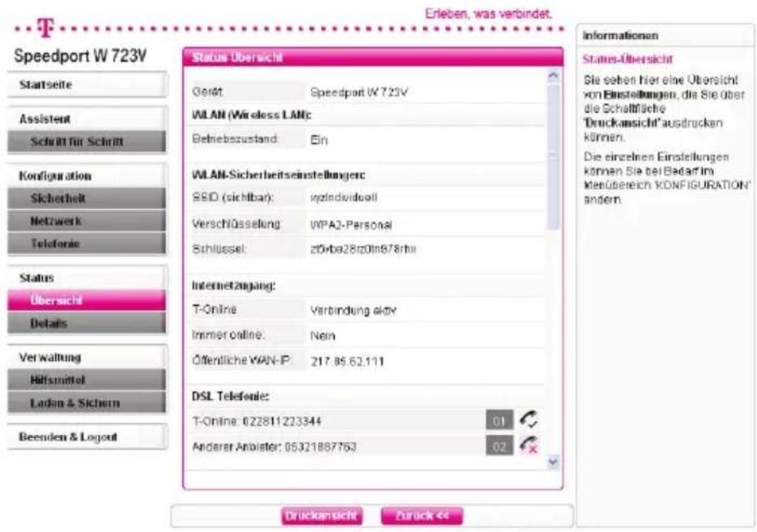
Task: Click active phone icon for T-Online number
Action: pos(529,419)
